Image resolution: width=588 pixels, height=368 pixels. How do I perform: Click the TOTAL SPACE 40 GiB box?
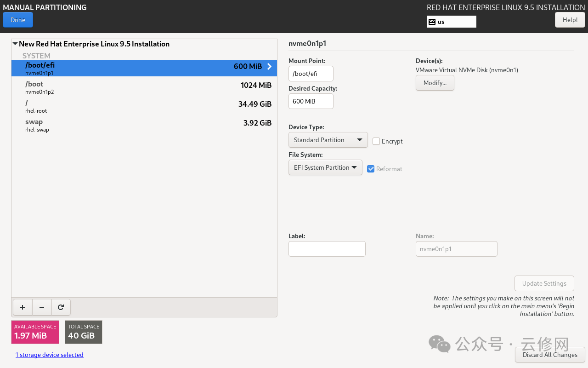[x=84, y=332]
